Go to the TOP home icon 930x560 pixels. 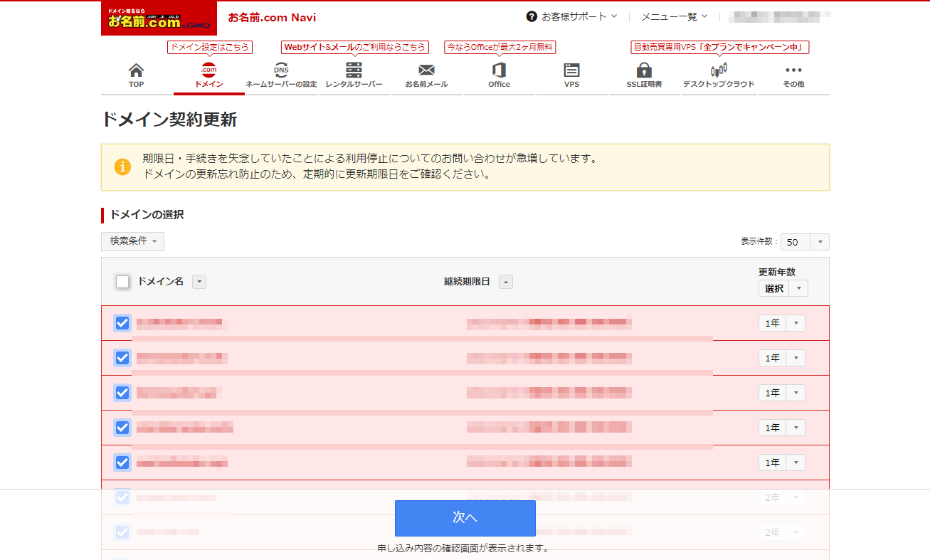(136, 70)
